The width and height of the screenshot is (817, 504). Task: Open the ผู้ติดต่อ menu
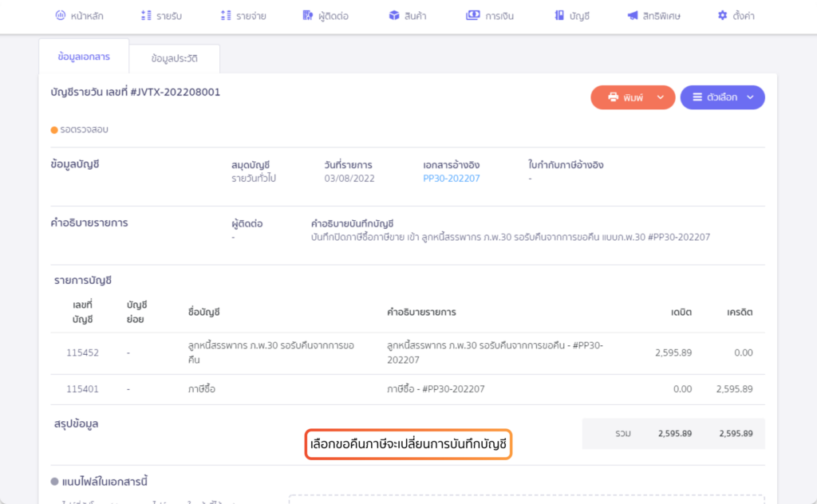326,16
